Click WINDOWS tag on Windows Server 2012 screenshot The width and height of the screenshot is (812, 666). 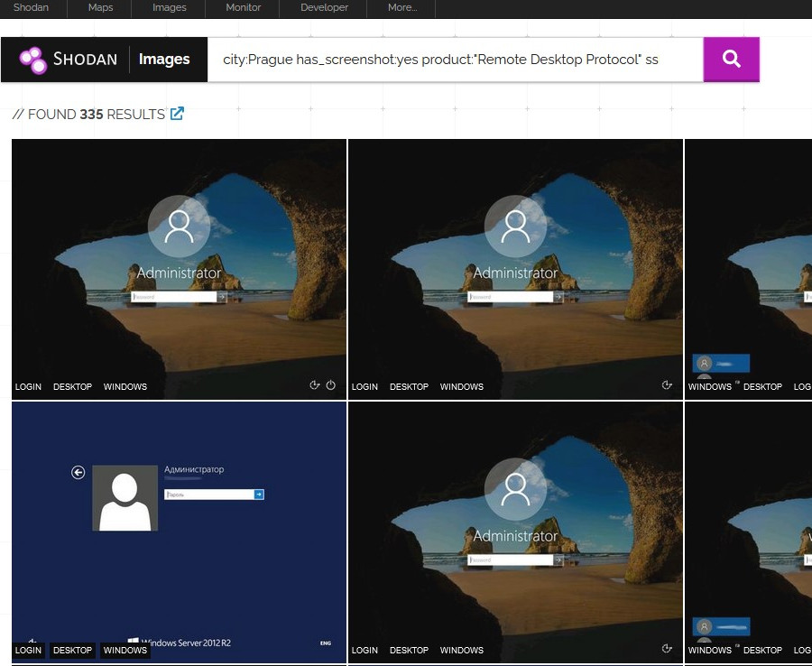click(x=125, y=650)
